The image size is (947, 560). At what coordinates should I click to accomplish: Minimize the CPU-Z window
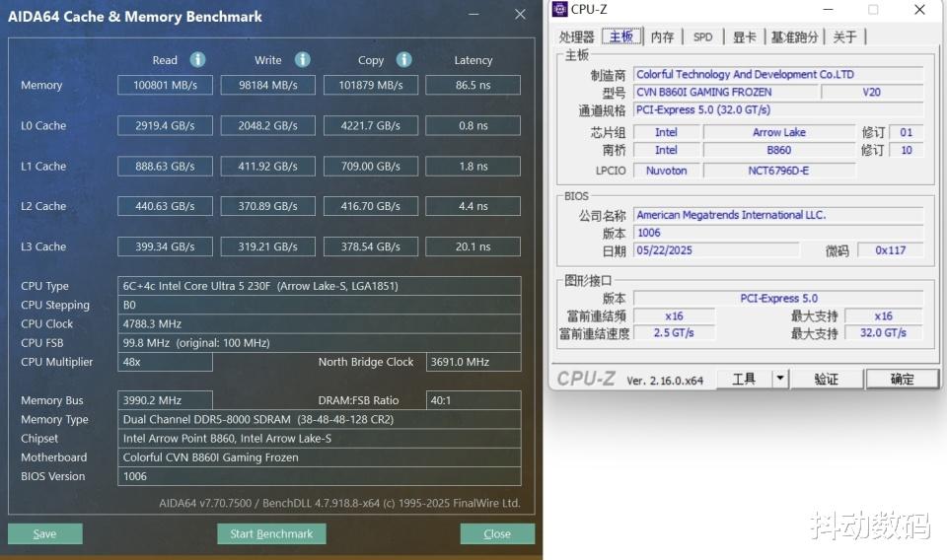828,9
